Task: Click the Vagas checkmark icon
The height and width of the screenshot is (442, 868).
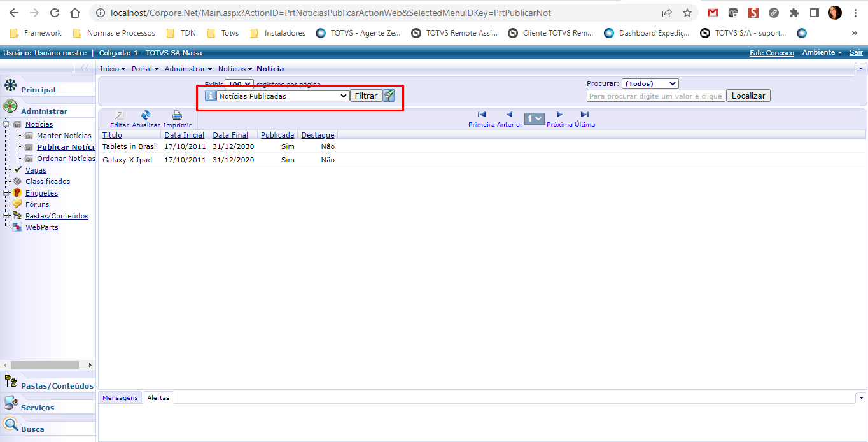Action: 17,170
